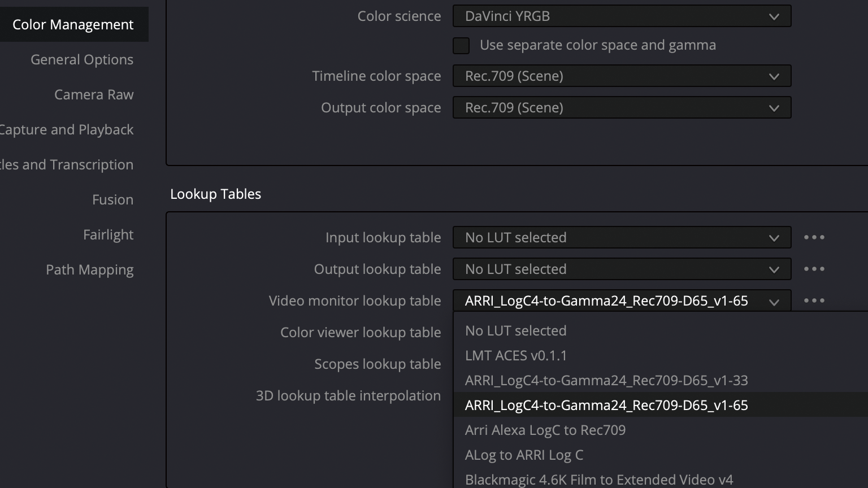This screenshot has width=868, height=488.
Task: Click the three-dot icon beside Video monitor lookup table
Action: click(x=814, y=301)
